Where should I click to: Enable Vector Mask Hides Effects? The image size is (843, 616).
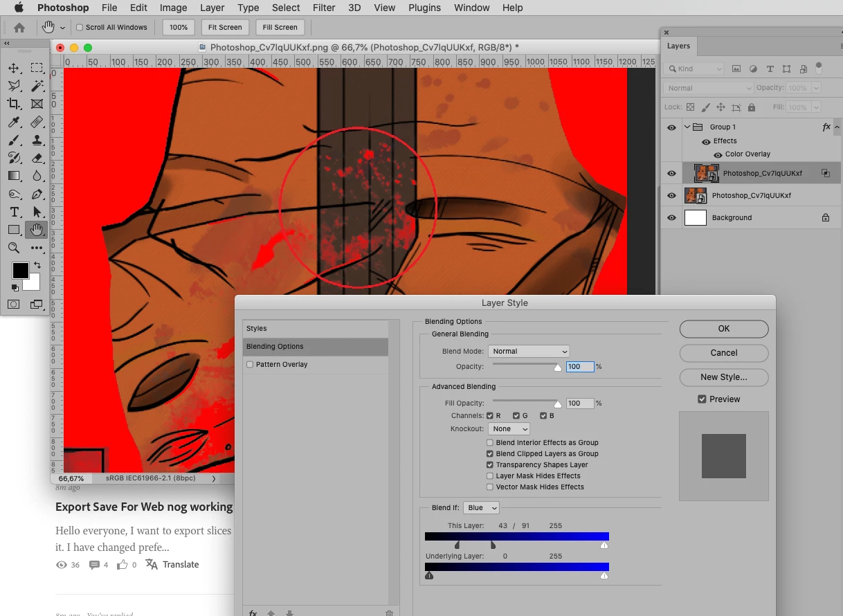pyautogui.click(x=490, y=487)
